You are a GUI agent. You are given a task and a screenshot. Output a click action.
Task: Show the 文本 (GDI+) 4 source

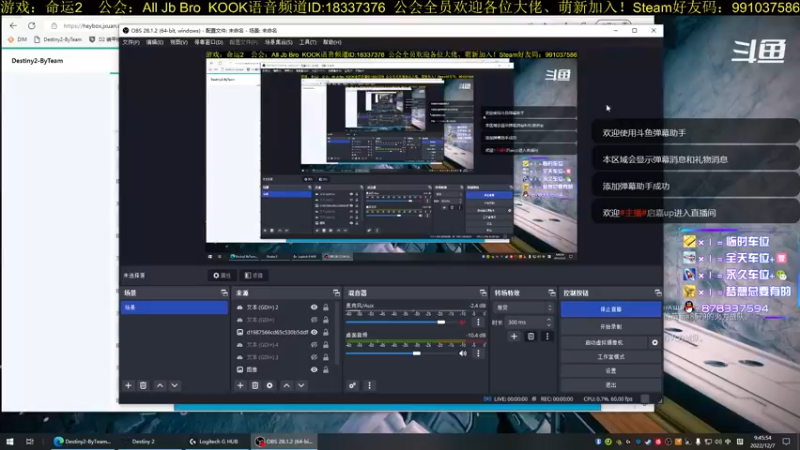[314, 345]
